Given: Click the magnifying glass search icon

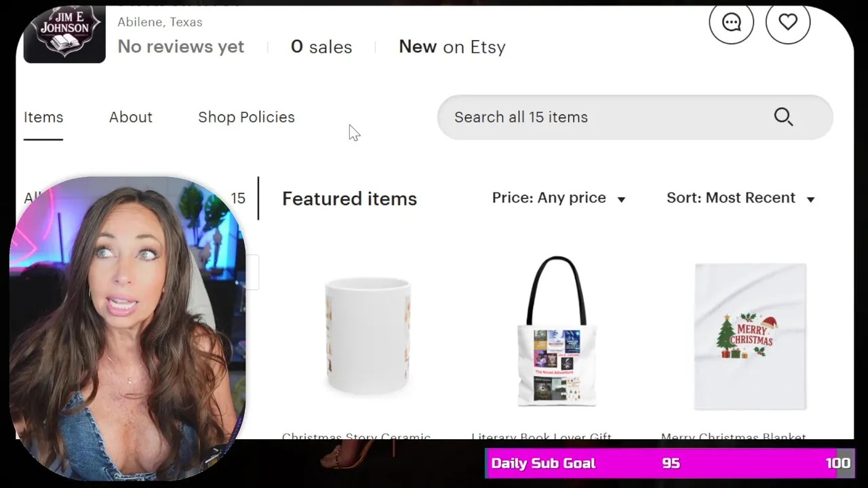Looking at the screenshot, I should pos(783,117).
